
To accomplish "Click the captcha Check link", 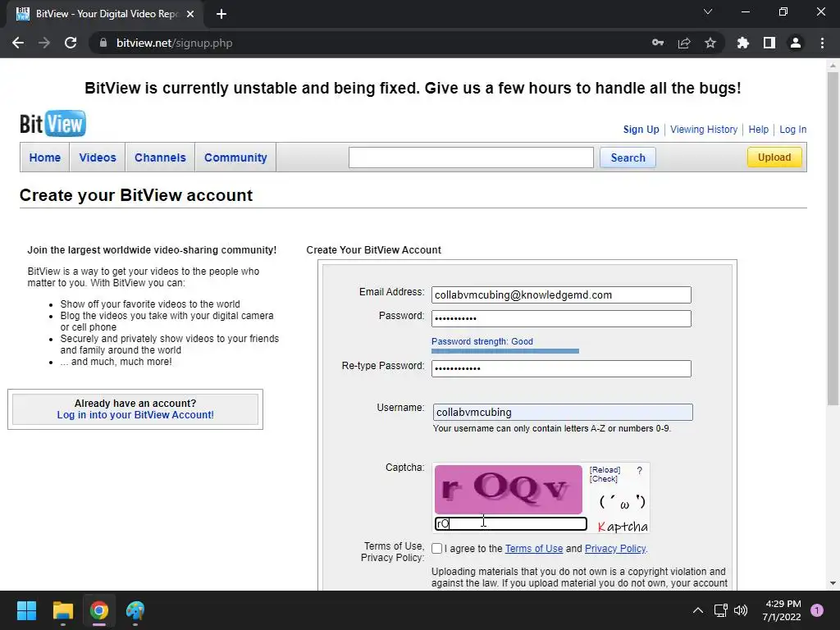I will pos(604,479).
